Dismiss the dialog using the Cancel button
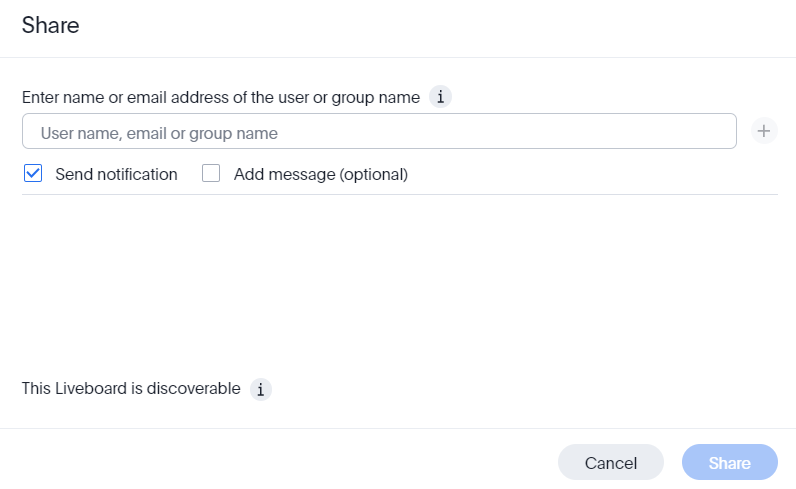This screenshot has width=796, height=489. [610, 463]
